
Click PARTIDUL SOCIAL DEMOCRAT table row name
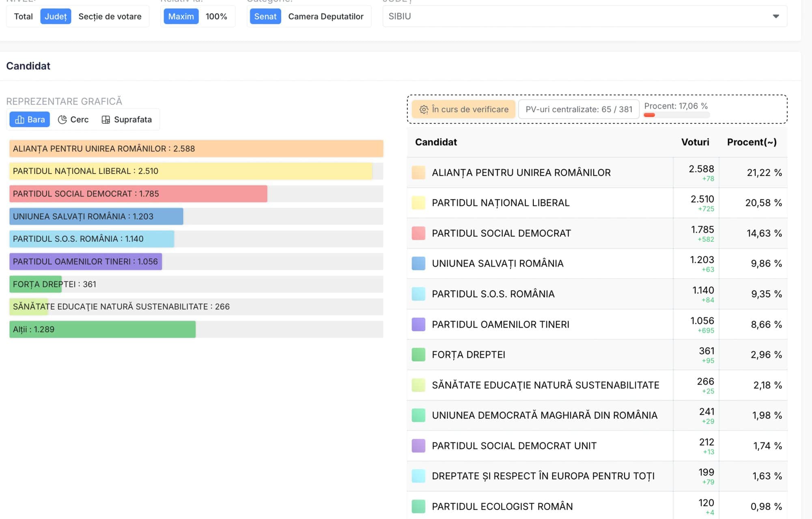coord(501,233)
